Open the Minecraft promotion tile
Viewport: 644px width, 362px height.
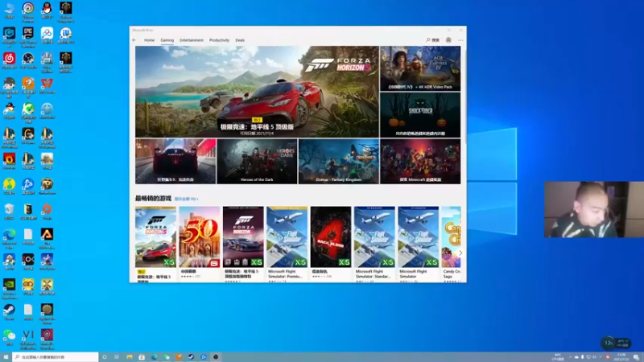point(420,161)
